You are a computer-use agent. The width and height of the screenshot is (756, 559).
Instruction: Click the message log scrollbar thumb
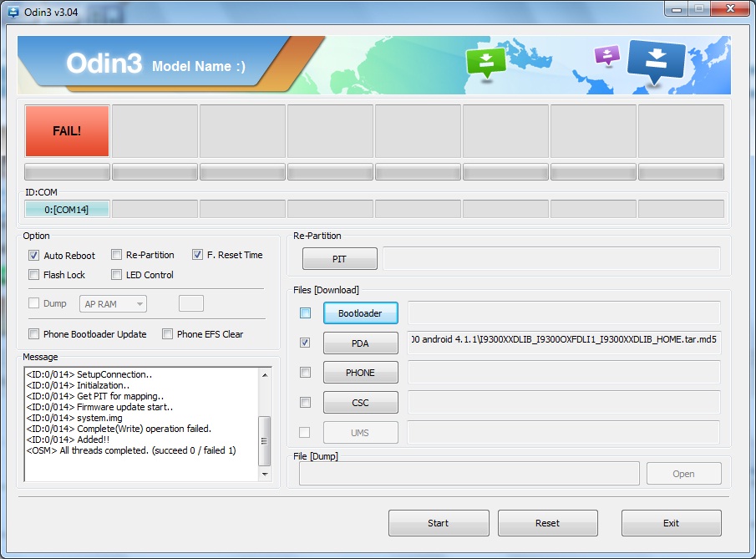click(x=264, y=440)
